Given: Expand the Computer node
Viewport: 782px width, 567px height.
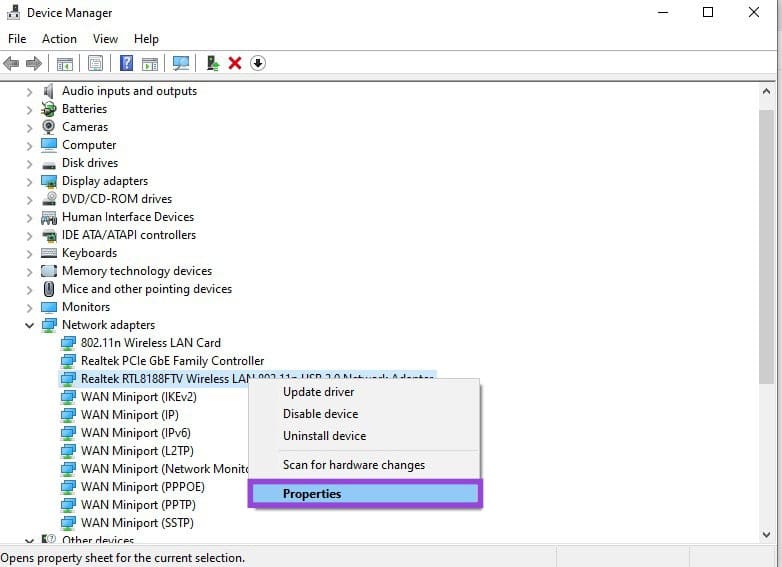Looking at the screenshot, I should pyautogui.click(x=29, y=146).
